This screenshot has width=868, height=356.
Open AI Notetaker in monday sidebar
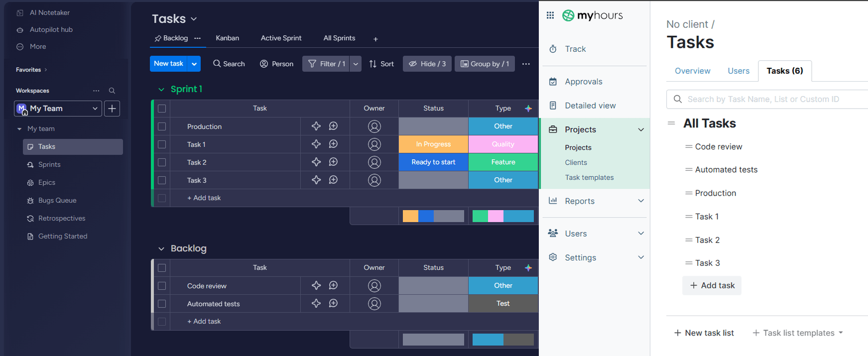(49, 12)
